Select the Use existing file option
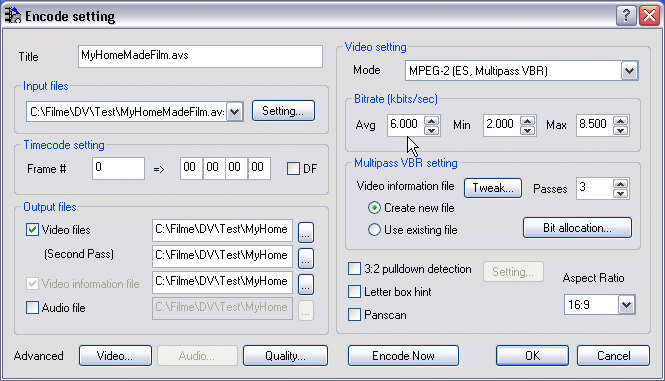The width and height of the screenshot is (665, 381). [374, 230]
